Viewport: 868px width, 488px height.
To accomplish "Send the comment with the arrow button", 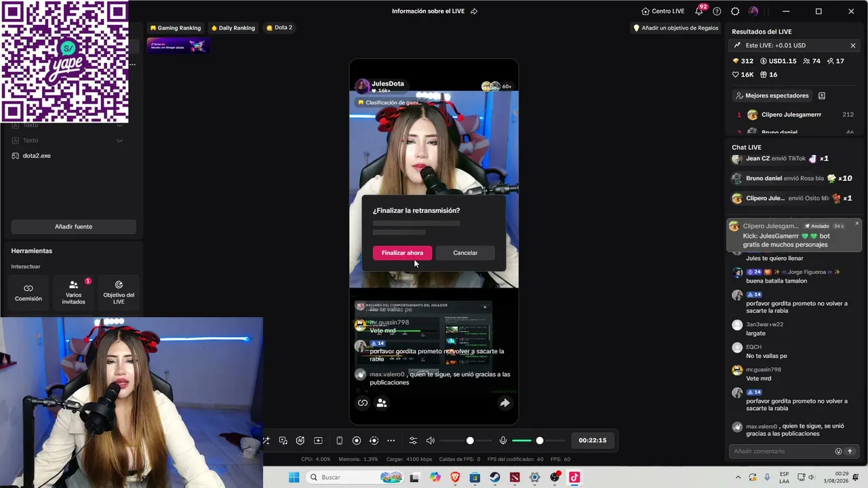I will 850,451.
